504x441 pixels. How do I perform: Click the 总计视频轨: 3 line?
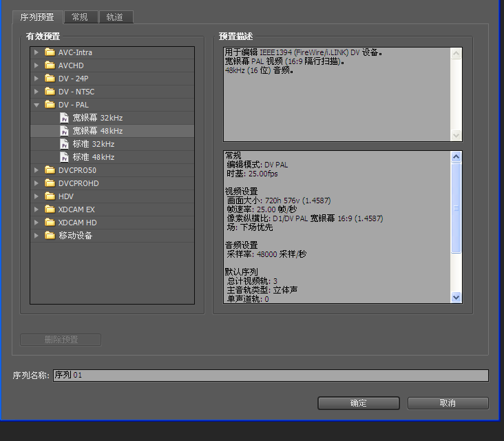pyautogui.click(x=252, y=281)
